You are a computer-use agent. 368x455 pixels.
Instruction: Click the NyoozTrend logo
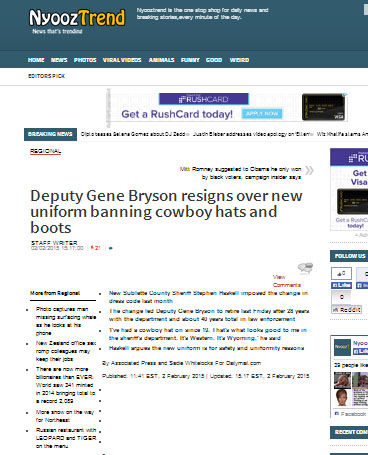pos(77,21)
